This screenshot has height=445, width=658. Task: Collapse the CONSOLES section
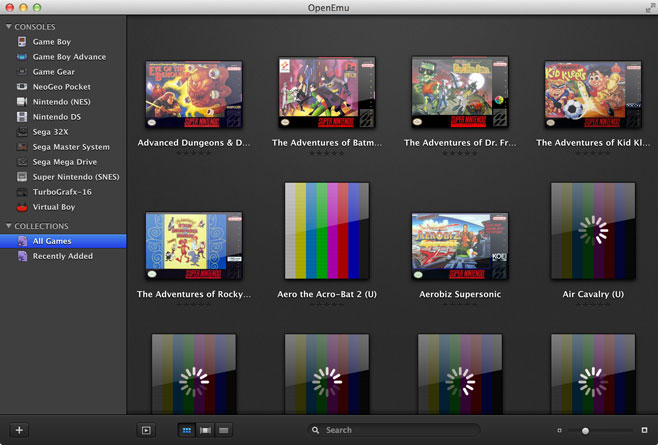pos(8,26)
